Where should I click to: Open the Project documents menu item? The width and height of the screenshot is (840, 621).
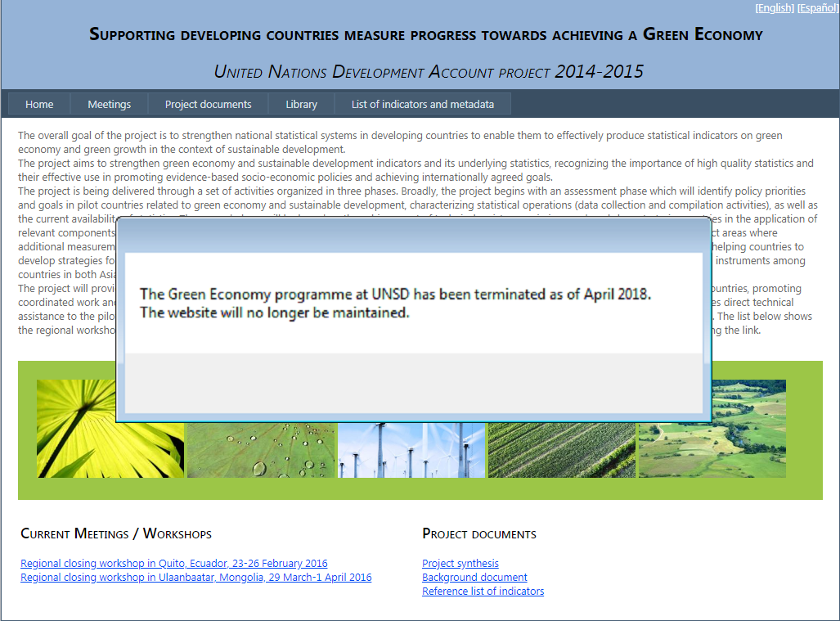tap(208, 104)
